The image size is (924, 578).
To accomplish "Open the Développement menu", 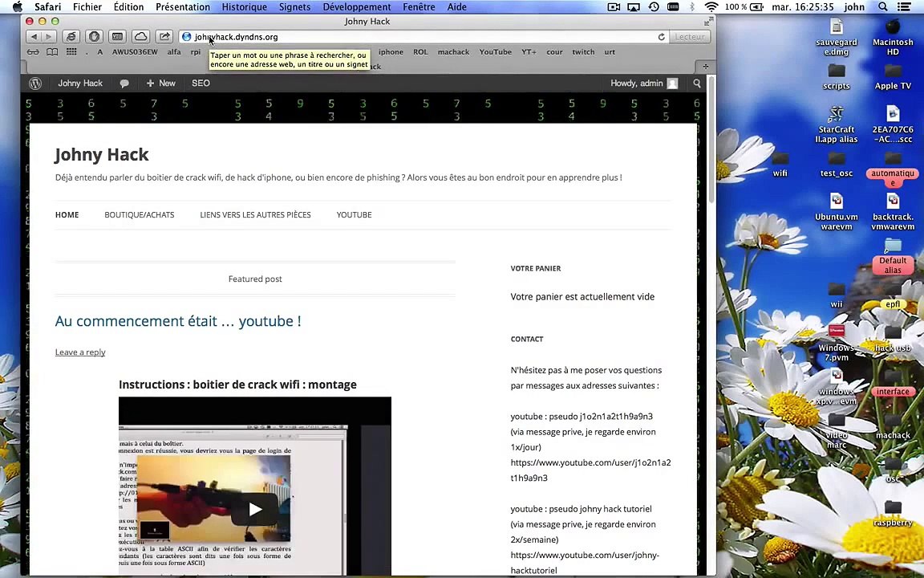I will click(356, 6).
